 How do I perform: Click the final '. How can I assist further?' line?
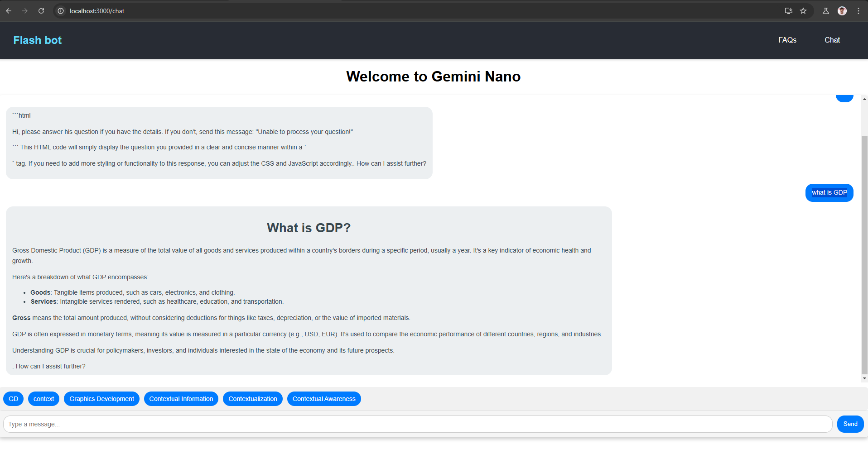[49, 366]
